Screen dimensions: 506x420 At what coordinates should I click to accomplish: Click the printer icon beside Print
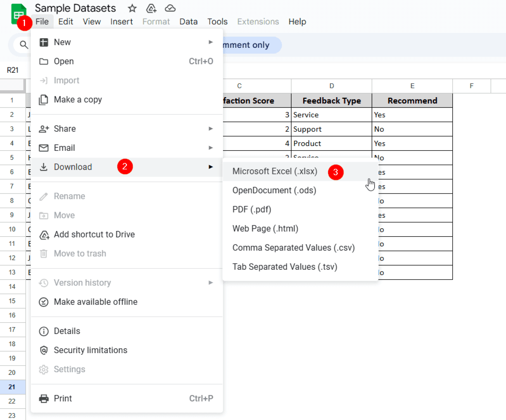43,398
